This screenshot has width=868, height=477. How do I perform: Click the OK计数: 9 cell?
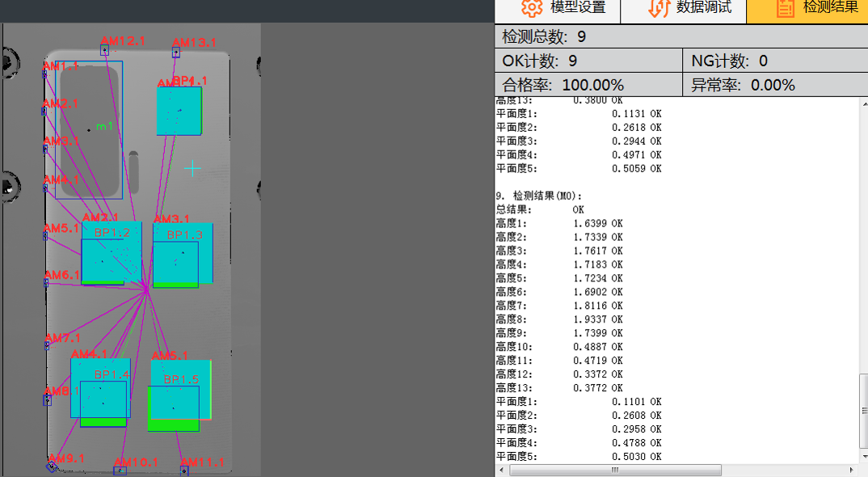(588, 61)
